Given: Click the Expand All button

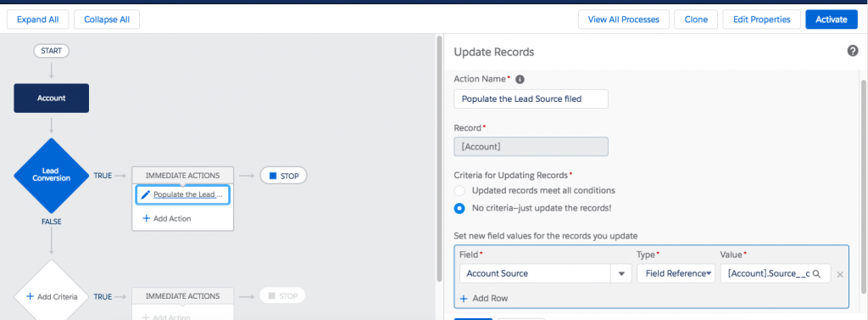Looking at the screenshot, I should click(38, 20).
